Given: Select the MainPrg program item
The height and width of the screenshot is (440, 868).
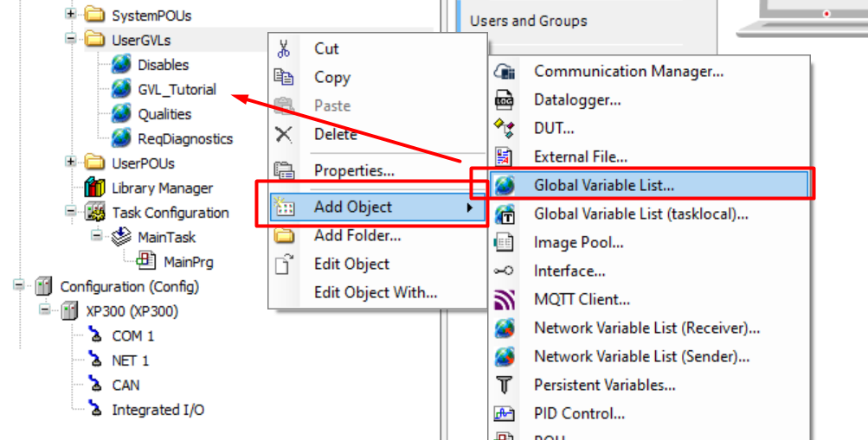Looking at the screenshot, I should click(x=188, y=261).
